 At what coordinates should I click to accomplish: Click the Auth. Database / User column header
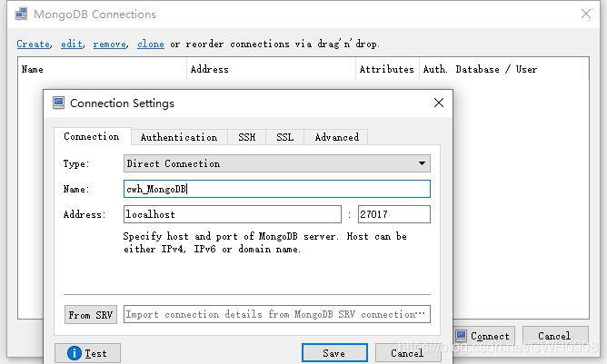tap(504, 69)
